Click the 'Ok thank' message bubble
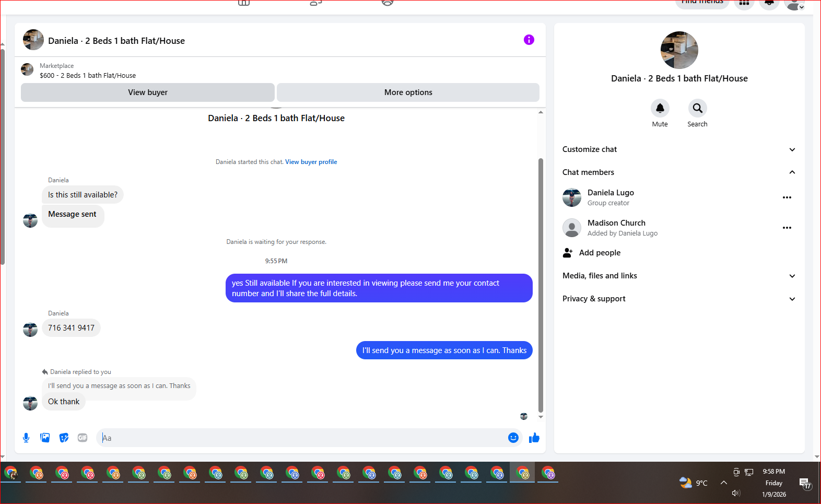 point(64,402)
